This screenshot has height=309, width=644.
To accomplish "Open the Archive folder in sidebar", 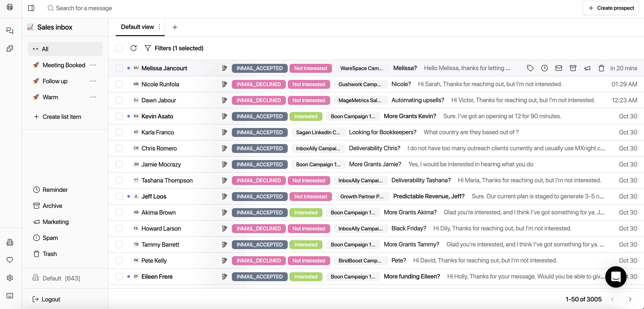I will [52, 206].
